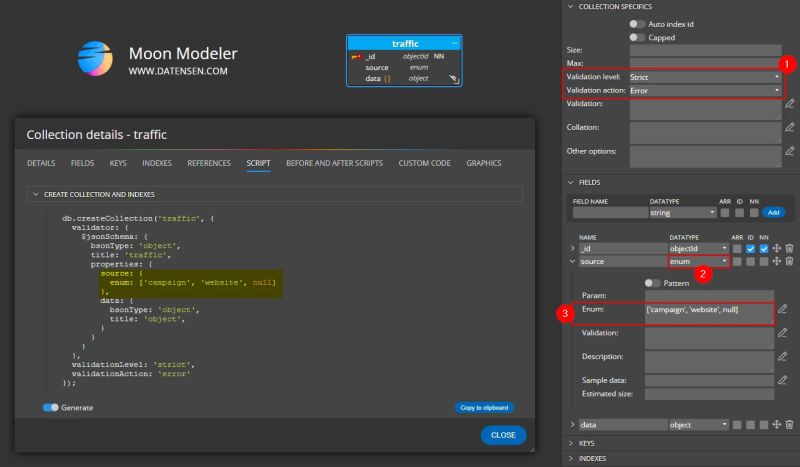Expand the _id field row
Screen dimensions: 800x467
click(572, 249)
